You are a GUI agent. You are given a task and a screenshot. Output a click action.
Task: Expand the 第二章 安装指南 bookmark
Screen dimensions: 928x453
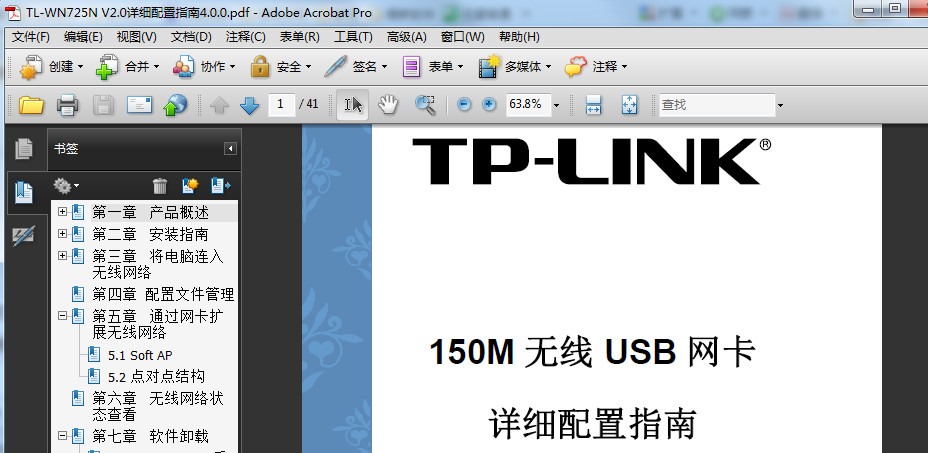pos(62,234)
